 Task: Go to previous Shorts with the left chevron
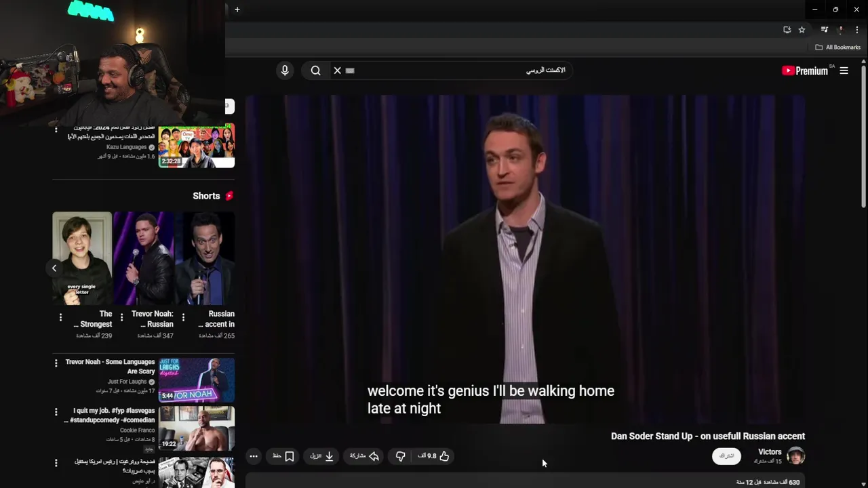pos(54,268)
